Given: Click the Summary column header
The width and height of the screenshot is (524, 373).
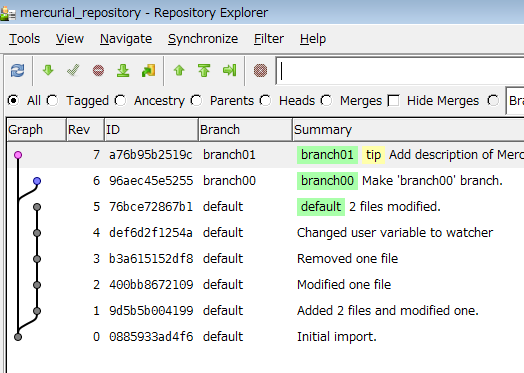Looking at the screenshot, I should pyautogui.click(x=408, y=129).
